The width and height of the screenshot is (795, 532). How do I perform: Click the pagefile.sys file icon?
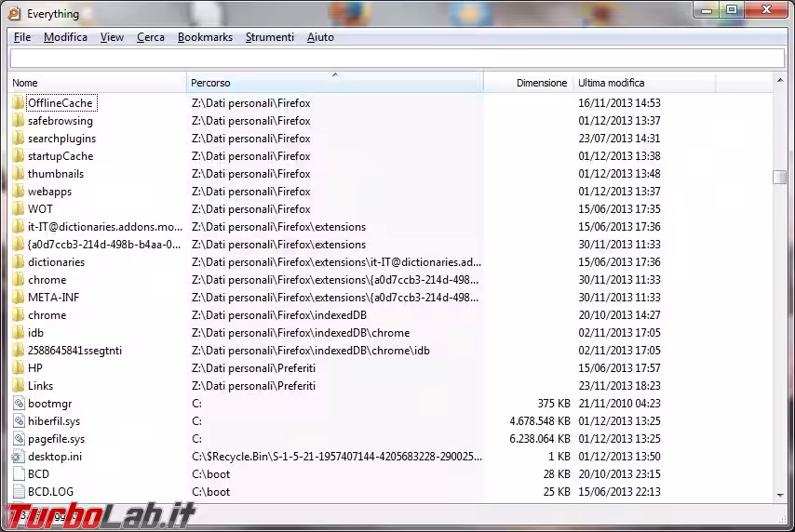[19, 439]
